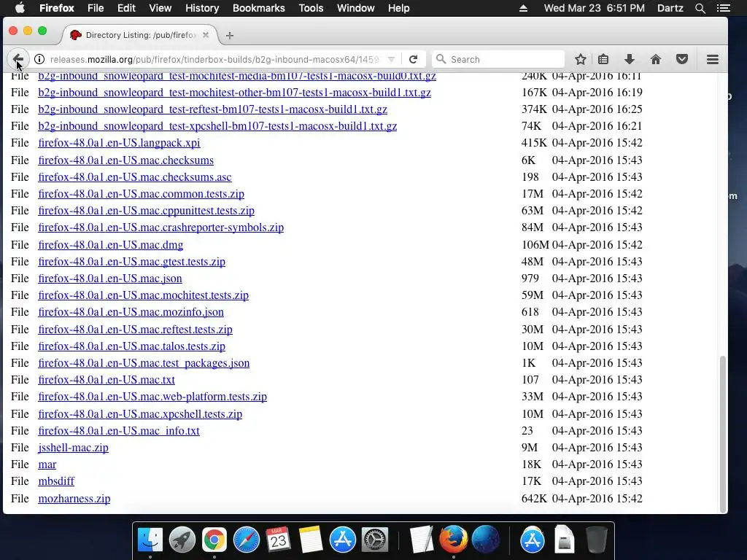
Task: Open the mar file link
Action: (x=47, y=464)
